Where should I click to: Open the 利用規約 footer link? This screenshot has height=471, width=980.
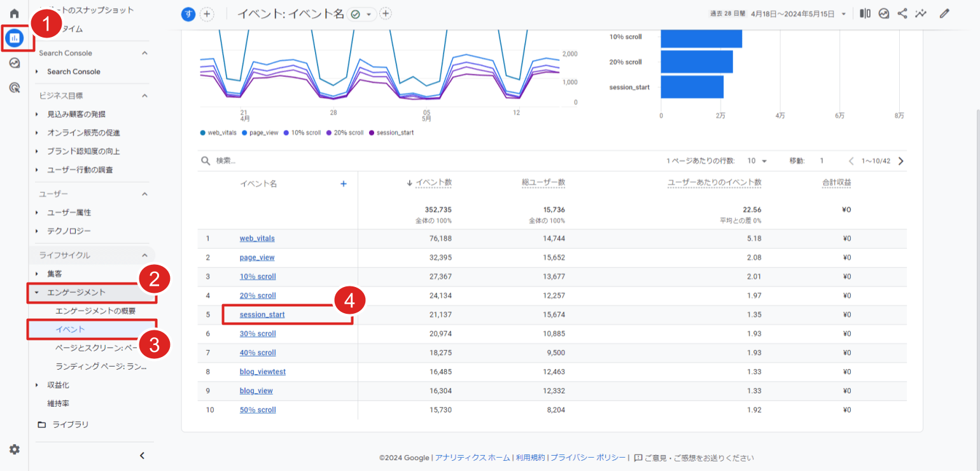tap(530, 458)
